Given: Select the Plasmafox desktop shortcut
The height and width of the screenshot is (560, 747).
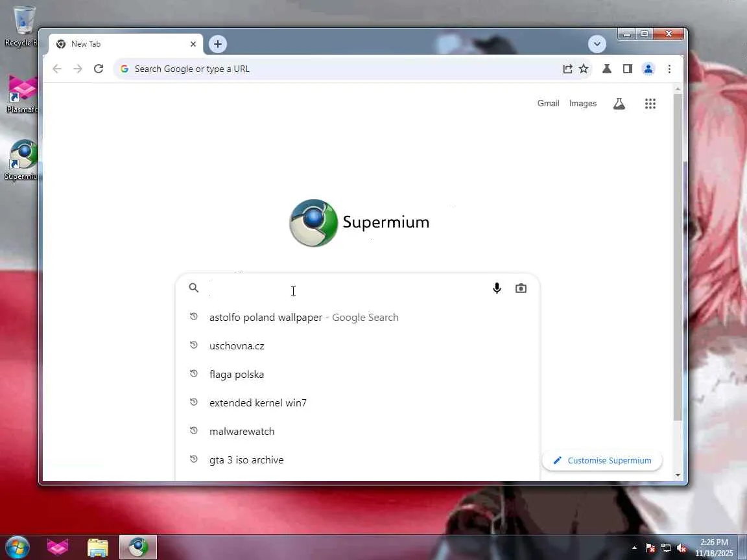Looking at the screenshot, I should pos(22,94).
